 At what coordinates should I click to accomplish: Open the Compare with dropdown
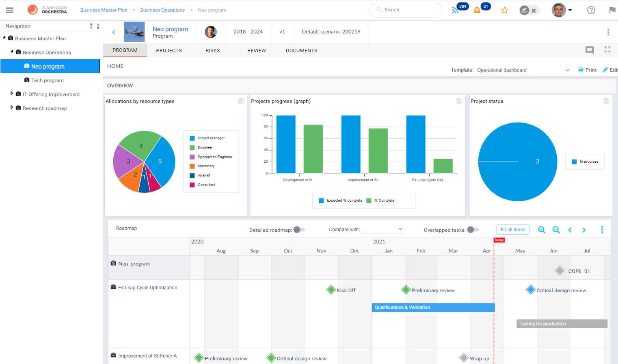[x=383, y=229]
